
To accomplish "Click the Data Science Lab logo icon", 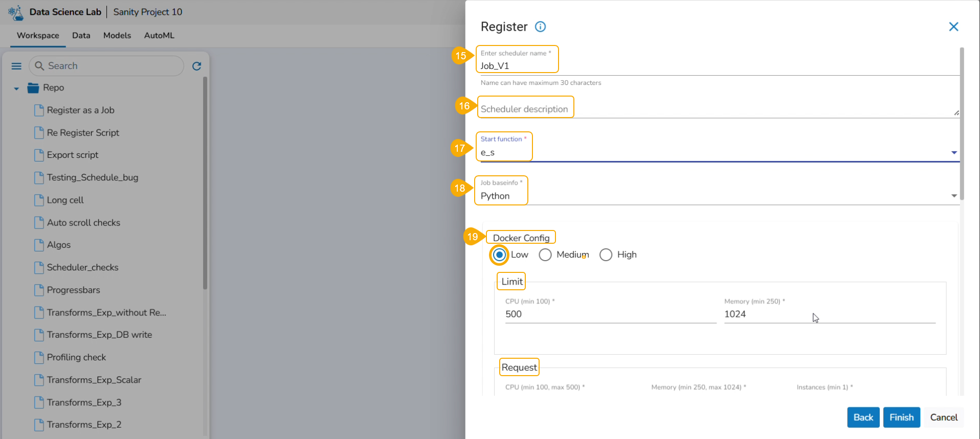I will pos(16,12).
